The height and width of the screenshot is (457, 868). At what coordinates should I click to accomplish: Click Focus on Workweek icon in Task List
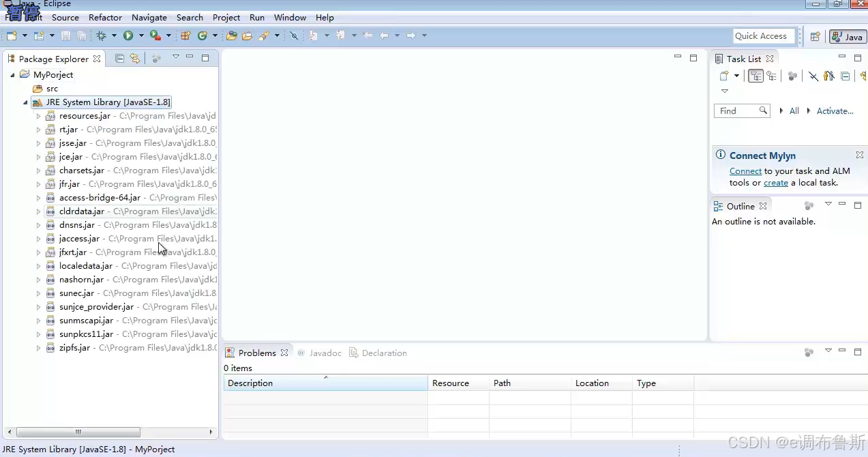click(x=792, y=76)
